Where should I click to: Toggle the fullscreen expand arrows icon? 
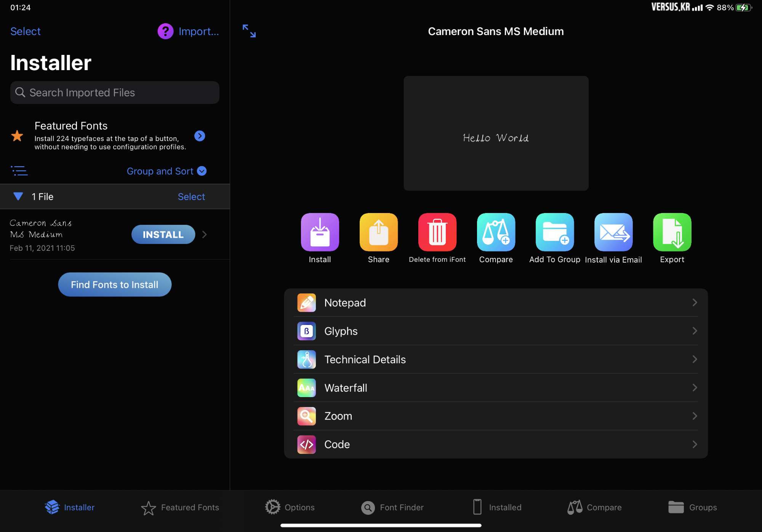pos(249,31)
